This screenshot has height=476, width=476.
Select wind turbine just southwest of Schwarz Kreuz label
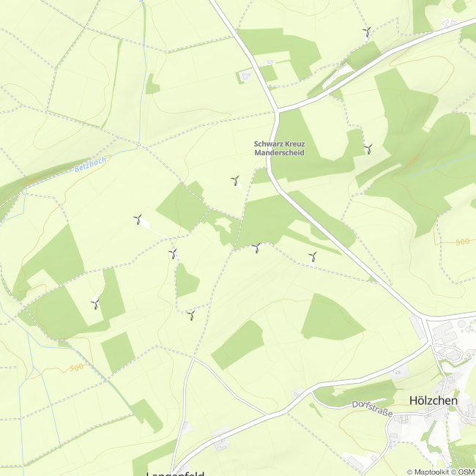235,181
